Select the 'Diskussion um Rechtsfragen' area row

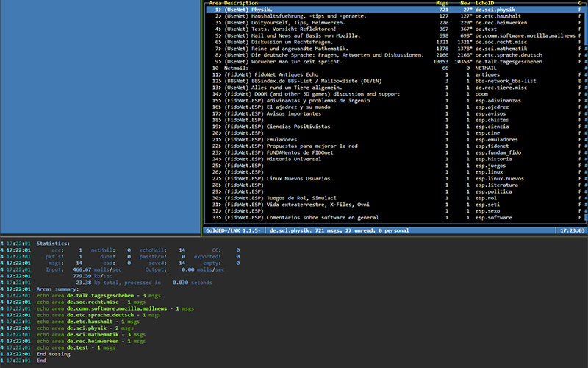pyautogui.click(x=395, y=42)
